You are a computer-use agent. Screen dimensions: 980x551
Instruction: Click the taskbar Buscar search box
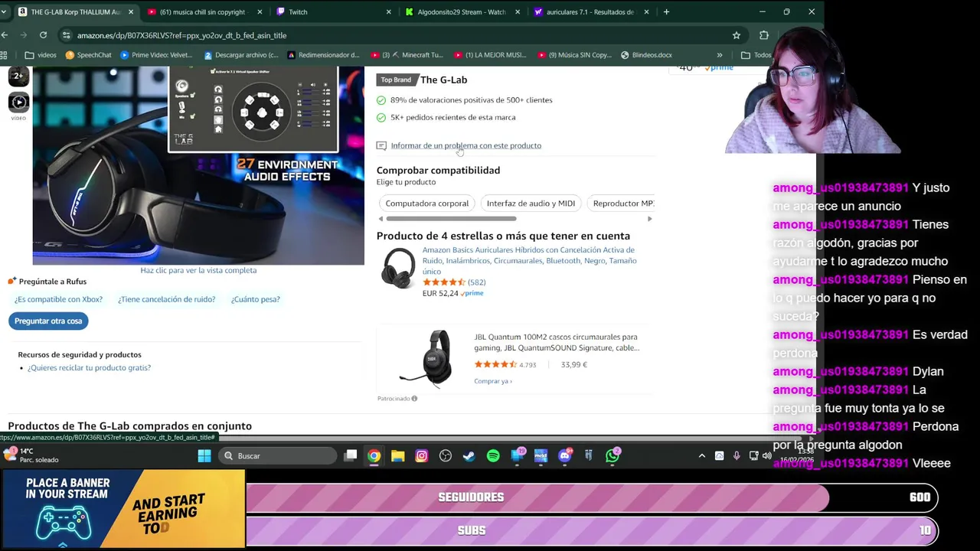tap(278, 456)
